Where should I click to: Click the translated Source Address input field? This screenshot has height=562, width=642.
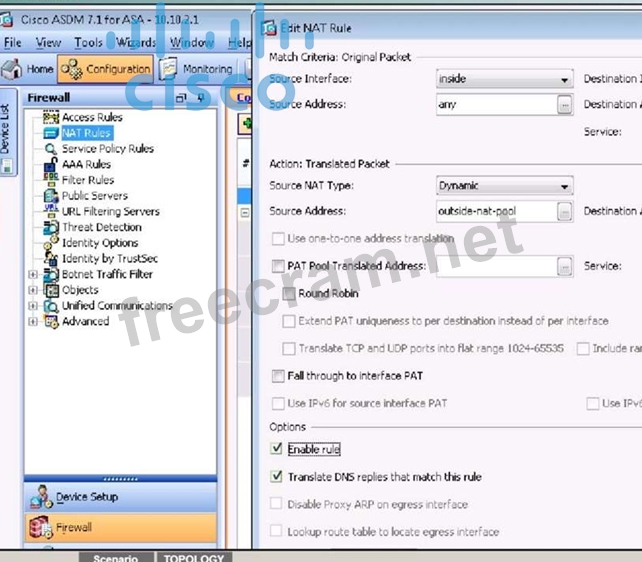(495, 211)
